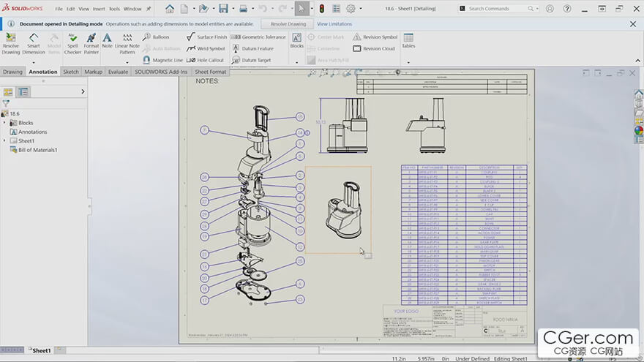644x362 pixels.
Task: Open File Properties list icon
Action: (x=337, y=8)
